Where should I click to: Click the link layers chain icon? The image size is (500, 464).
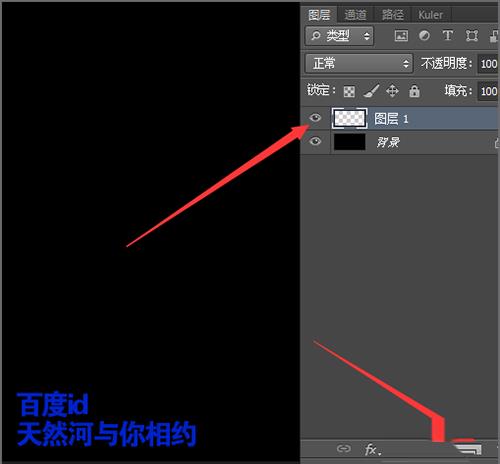click(343, 449)
